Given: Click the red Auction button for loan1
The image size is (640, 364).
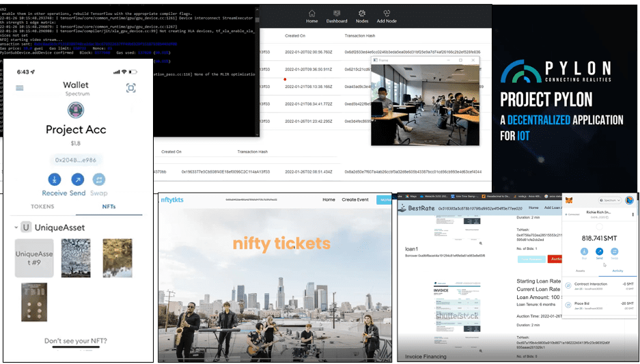Looking at the screenshot, I should [555, 259].
